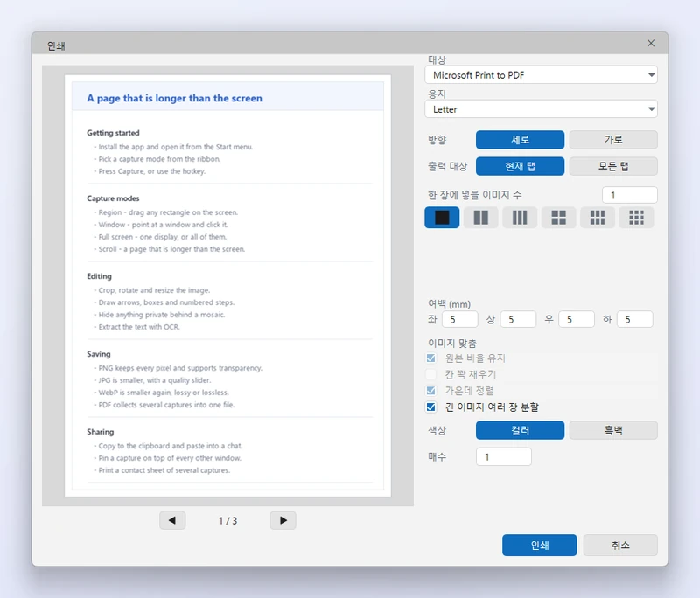Select the nine-image grid layout icon
This screenshot has height=598, width=700.
[636, 218]
